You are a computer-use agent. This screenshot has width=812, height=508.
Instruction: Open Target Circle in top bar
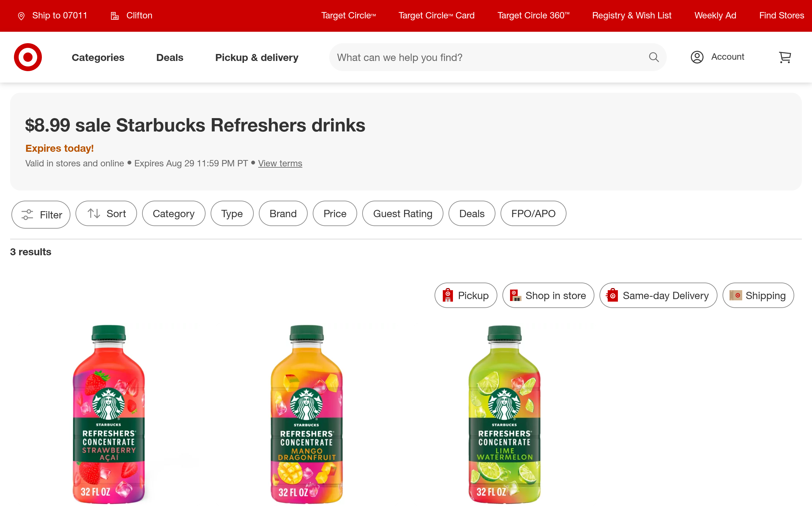point(349,16)
